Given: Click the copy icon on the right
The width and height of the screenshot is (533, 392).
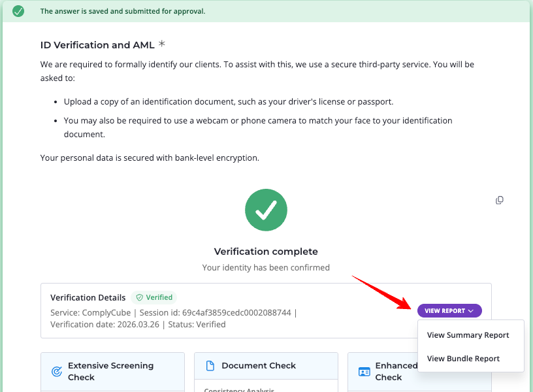Looking at the screenshot, I should tap(500, 200).
